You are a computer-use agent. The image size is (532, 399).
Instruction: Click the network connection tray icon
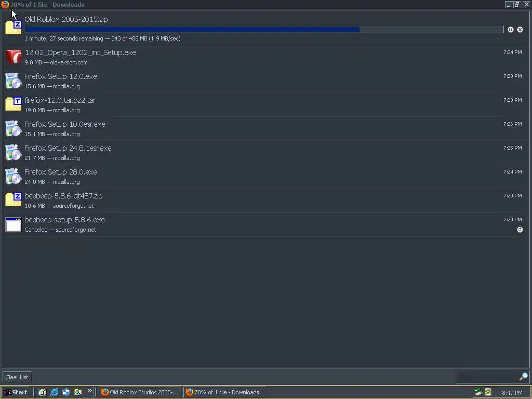click(x=478, y=392)
